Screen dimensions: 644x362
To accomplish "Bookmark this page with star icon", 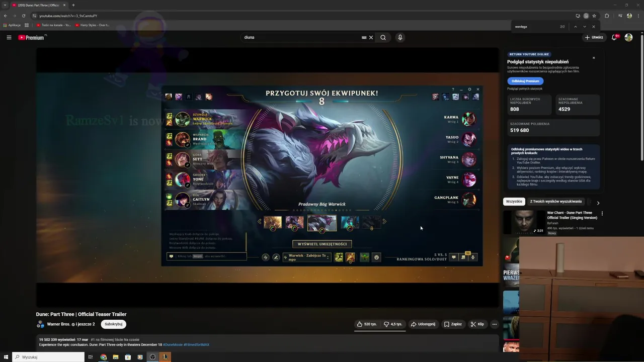I will click(x=594, y=16).
